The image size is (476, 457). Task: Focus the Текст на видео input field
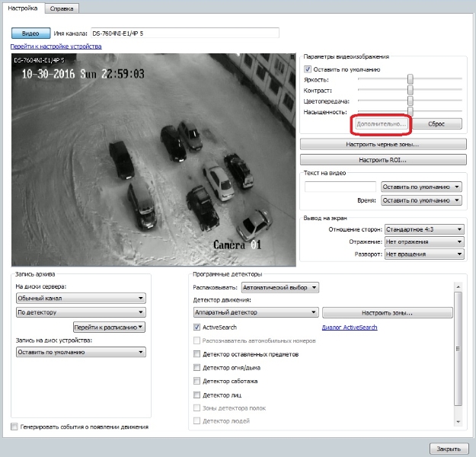click(x=340, y=187)
